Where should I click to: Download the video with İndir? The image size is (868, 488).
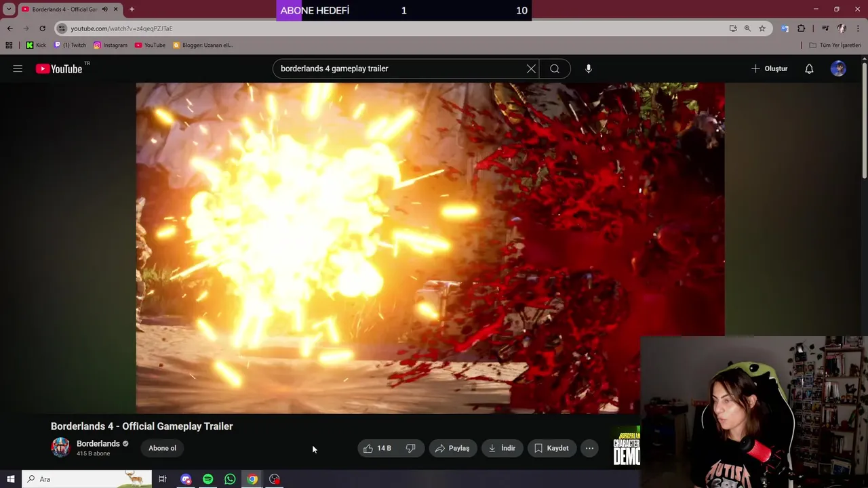[x=502, y=448]
